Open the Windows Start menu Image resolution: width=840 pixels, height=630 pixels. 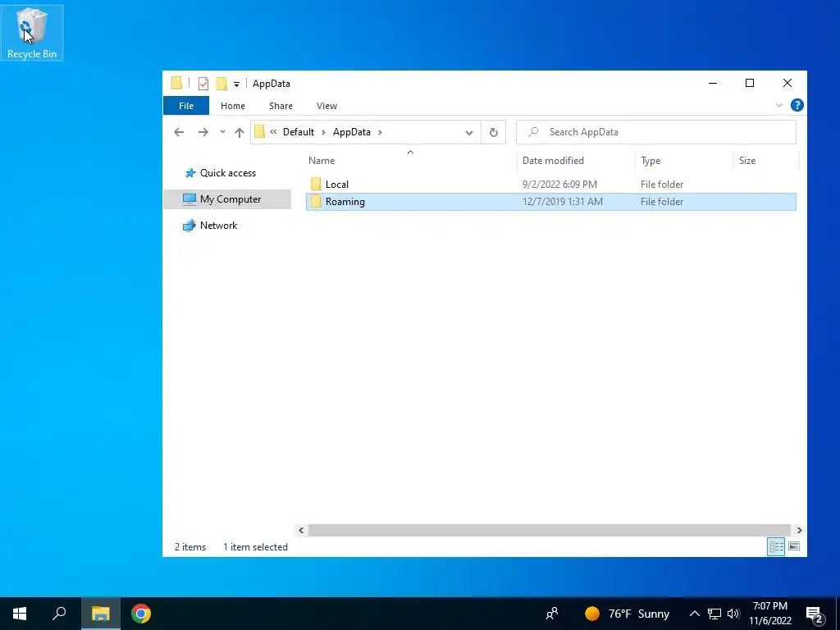[x=20, y=614]
